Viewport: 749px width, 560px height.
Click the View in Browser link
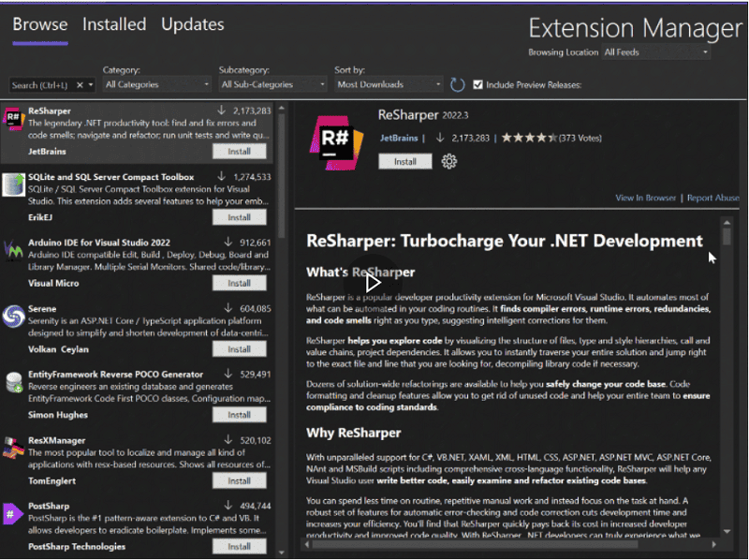pos(645,198)
